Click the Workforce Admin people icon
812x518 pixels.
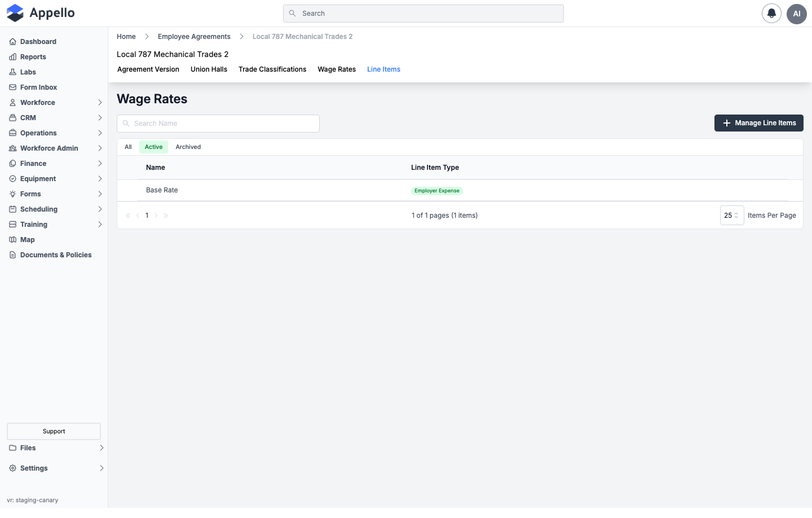pyautogui.click(x=12, y=148)
